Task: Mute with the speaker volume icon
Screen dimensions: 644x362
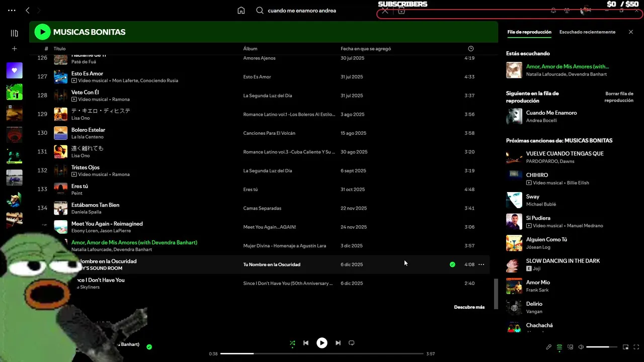Action: [581, 347]
